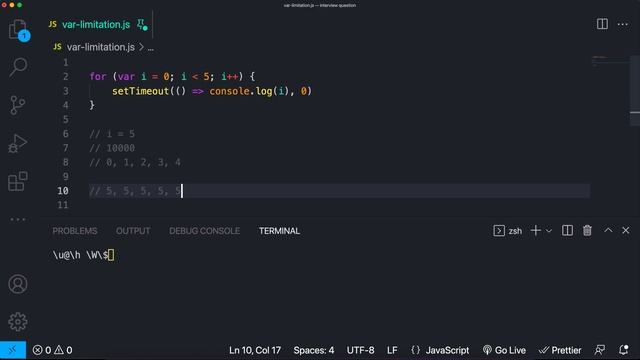Open the Manage settings gear
Viewport: 640px width, 360px height.
pos(18,322)
